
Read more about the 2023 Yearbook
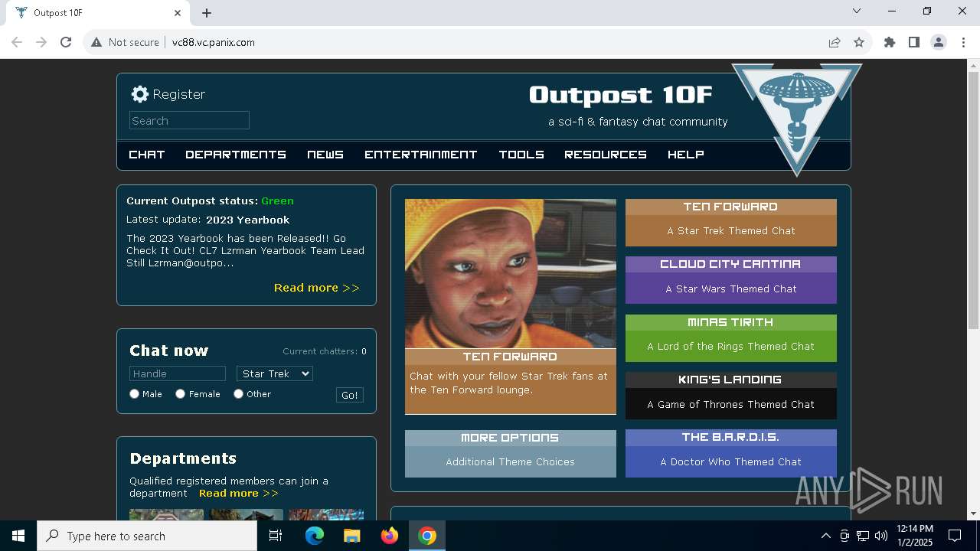click(317, 288)
